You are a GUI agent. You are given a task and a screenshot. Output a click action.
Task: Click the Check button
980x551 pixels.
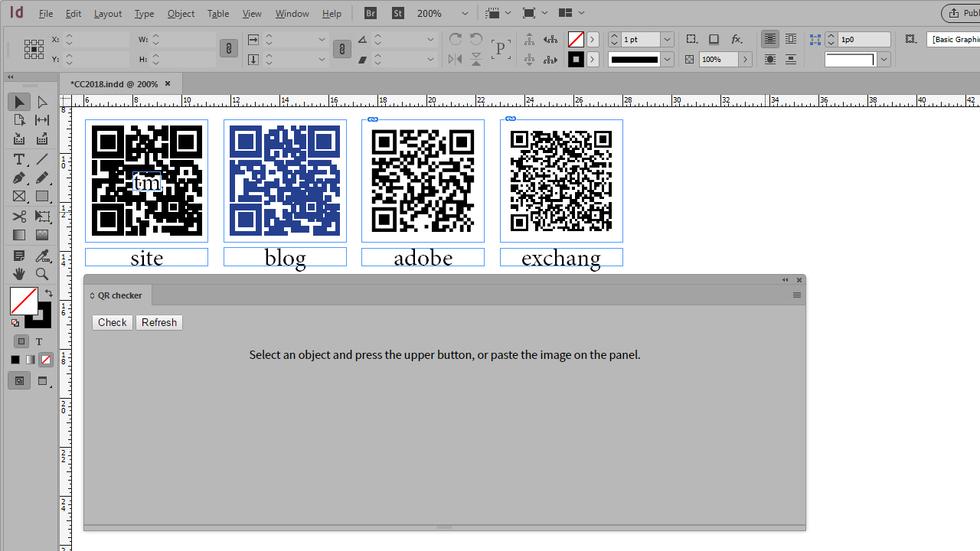coord(112,322)
